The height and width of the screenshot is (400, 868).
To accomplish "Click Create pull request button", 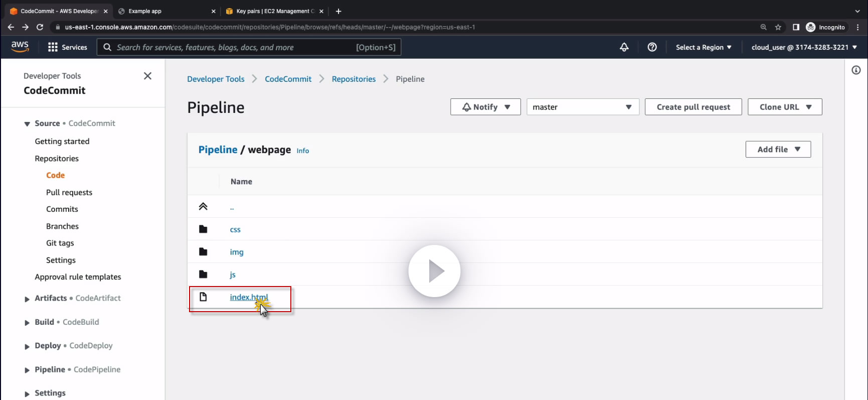I will (693, 107).
